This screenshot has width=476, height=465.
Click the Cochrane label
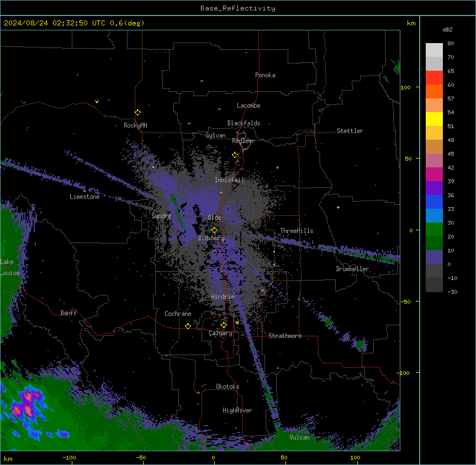(178, 314)
